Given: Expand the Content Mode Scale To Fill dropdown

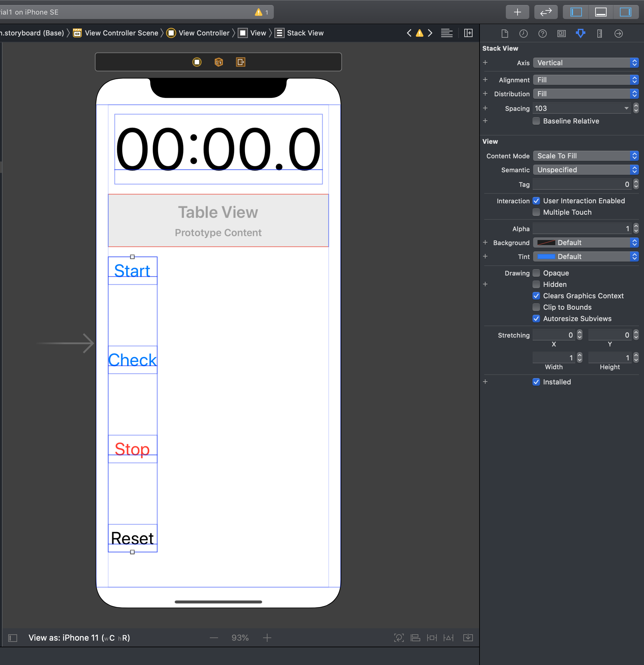Looking at the screenshot, I should 585,156.
